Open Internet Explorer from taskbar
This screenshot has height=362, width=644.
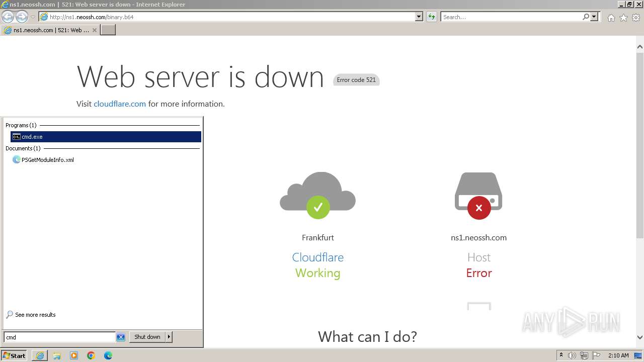(40, 355)
